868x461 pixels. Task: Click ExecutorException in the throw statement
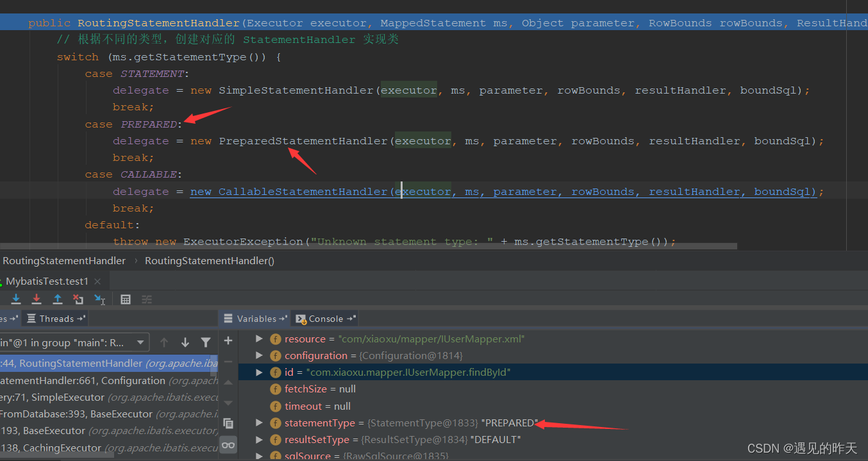pyautogui.click(x=243, y=242)
